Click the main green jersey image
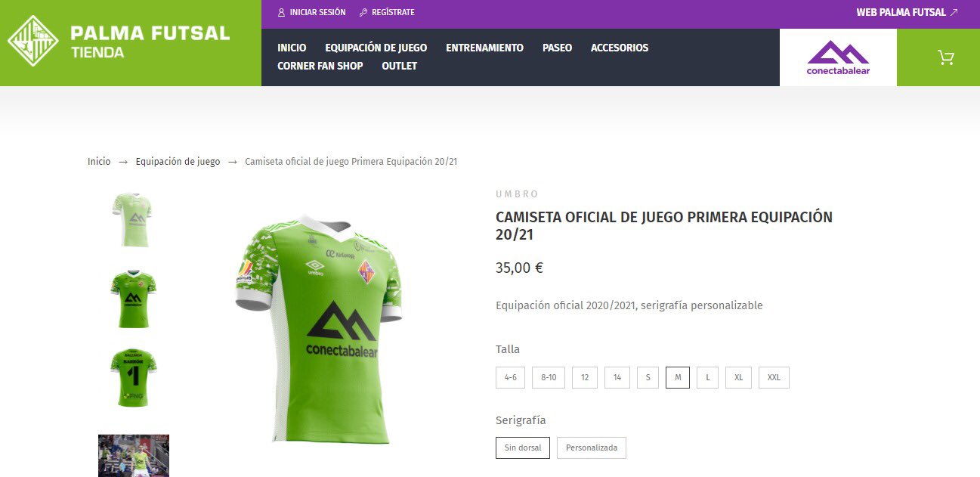Viewport: 980px width, 477px height. click(319, 326)
